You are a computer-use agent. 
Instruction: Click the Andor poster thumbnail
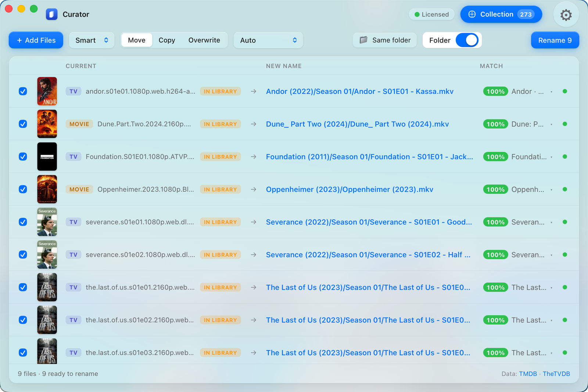[x=47, y=91]
